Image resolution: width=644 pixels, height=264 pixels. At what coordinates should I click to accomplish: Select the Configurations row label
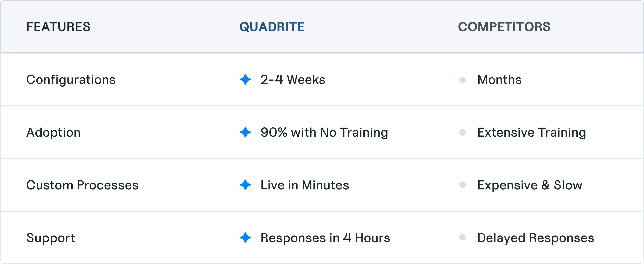(x=71, y=80)
